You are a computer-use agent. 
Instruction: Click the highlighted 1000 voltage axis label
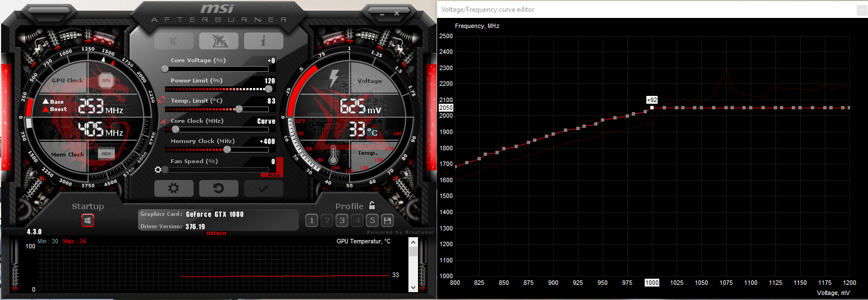[x=652, y=283]
